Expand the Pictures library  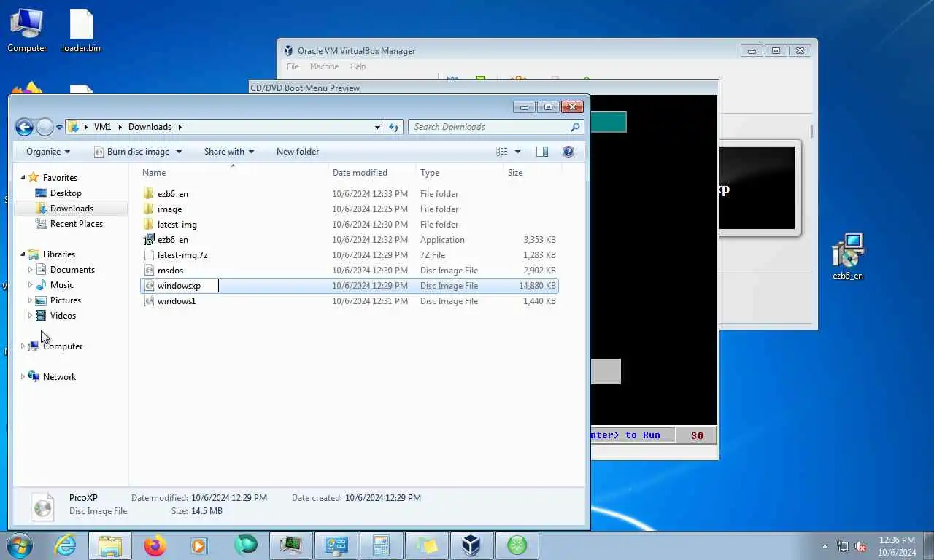pos(30,300)
